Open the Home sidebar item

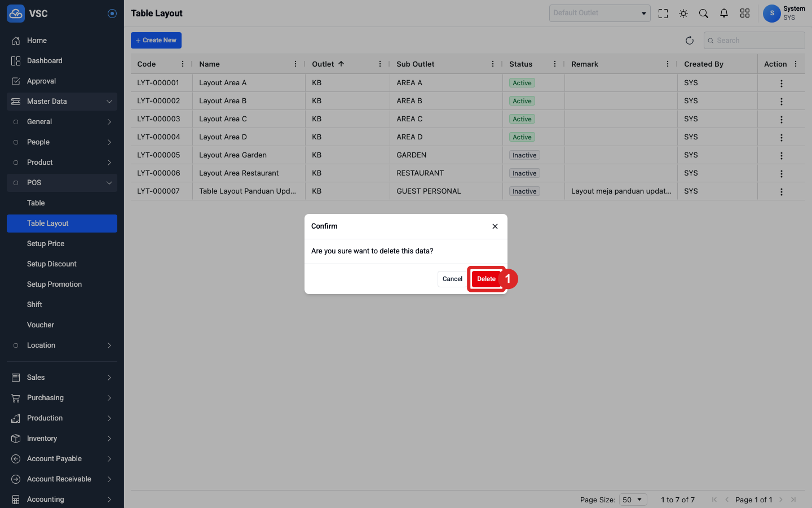coord(62,41)
